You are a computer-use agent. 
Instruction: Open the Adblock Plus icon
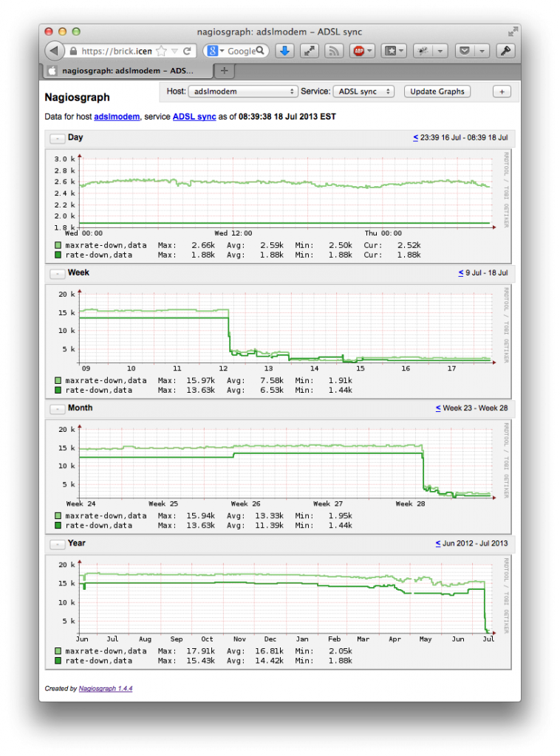(x=360, y=51)
